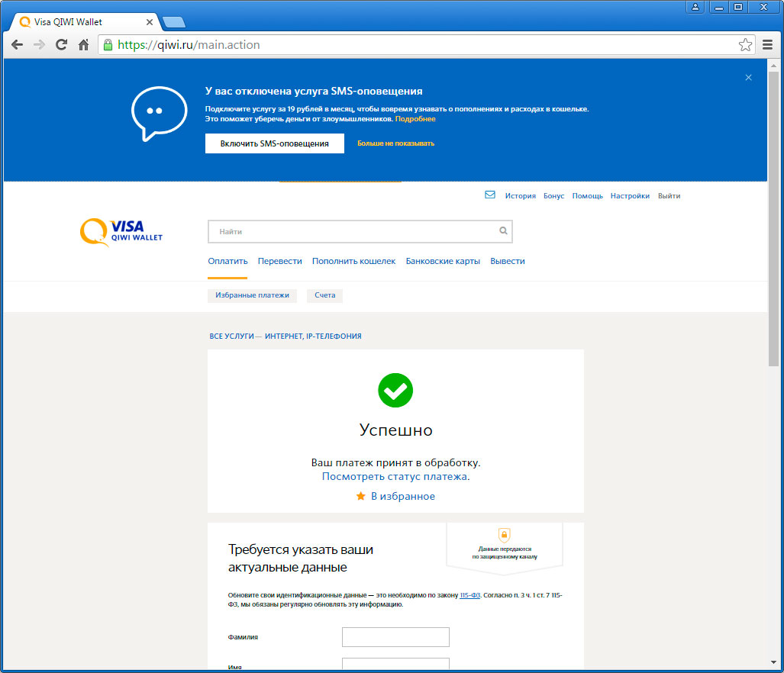Open Chrome hamburger menu
Screen dimensions: 784x673
(767, 45)
